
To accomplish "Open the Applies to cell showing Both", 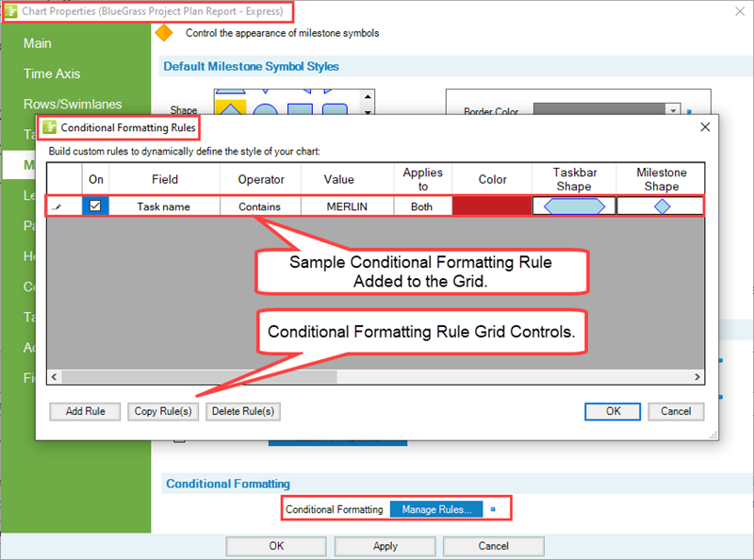I will (x=422, y=206).
